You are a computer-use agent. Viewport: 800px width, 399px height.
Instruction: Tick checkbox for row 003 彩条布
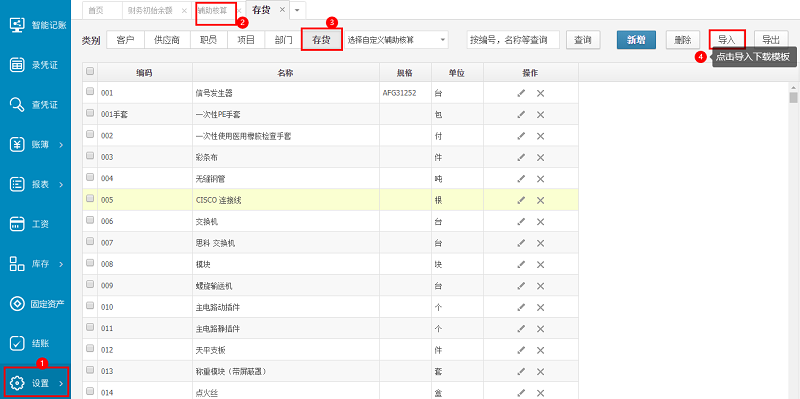pyautogui.click(x=90, y=156)
